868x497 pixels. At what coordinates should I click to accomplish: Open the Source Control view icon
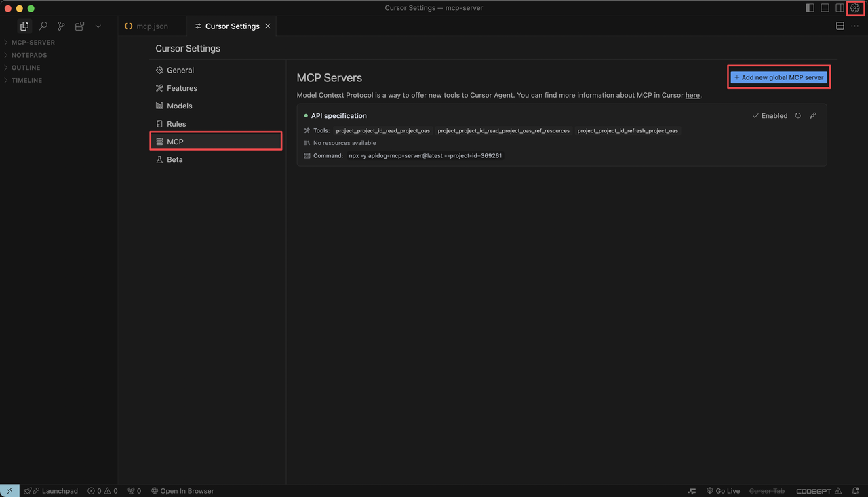[62, 26]
